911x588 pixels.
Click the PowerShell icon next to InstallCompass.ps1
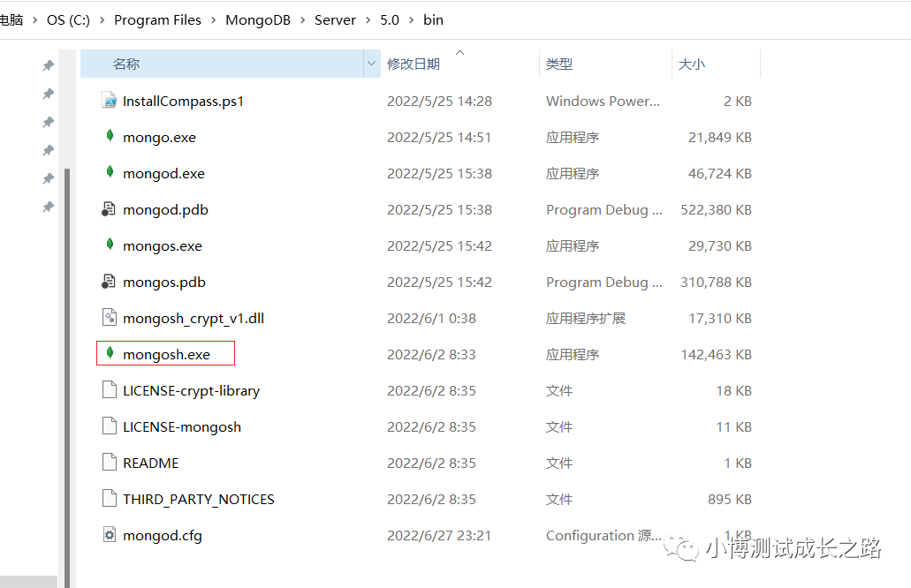[x=109, y=101]
